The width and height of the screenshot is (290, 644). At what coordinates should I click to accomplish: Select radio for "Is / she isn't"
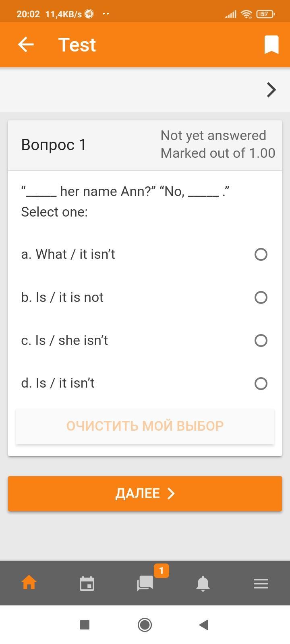click(x=261, y=341)
